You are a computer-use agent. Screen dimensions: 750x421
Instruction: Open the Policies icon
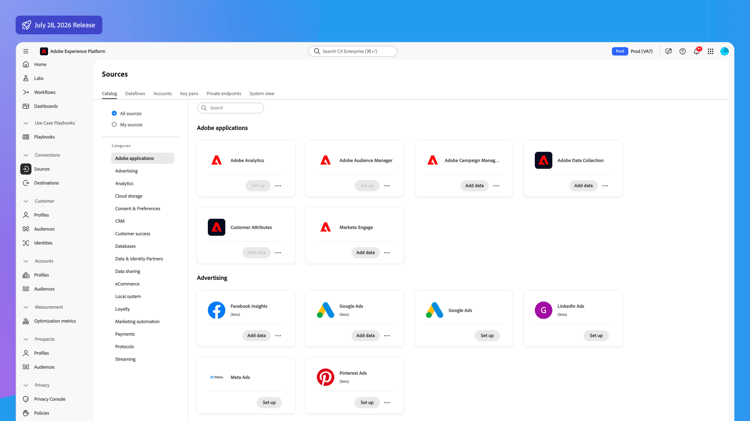[x=26, y=413]
